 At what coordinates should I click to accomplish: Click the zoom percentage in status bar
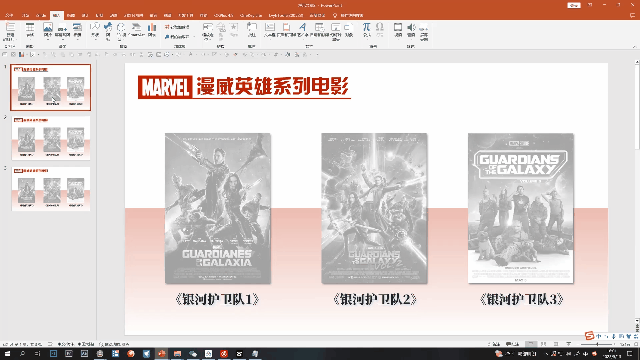[625, 344]
